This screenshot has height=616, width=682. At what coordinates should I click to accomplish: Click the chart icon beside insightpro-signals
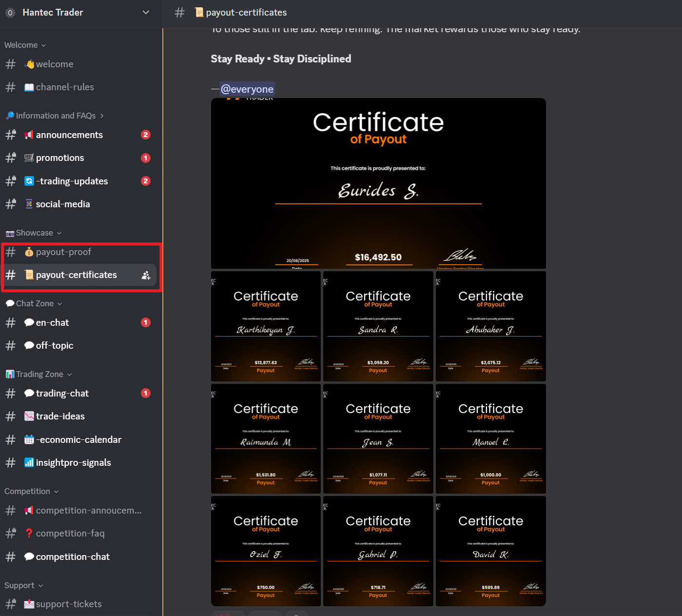point(29,462)
